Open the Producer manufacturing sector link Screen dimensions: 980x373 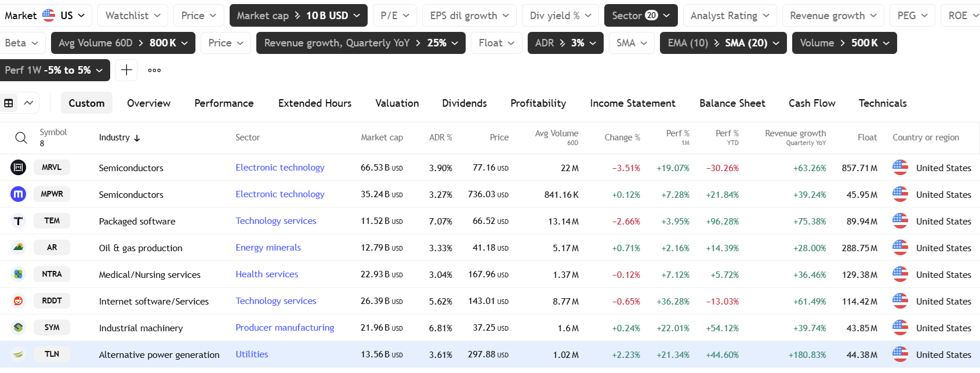[x=285, y=328]
